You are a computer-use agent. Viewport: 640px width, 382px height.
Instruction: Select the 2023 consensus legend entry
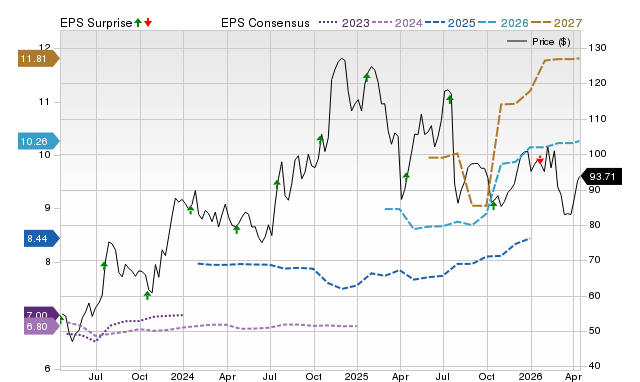point(344,23)
